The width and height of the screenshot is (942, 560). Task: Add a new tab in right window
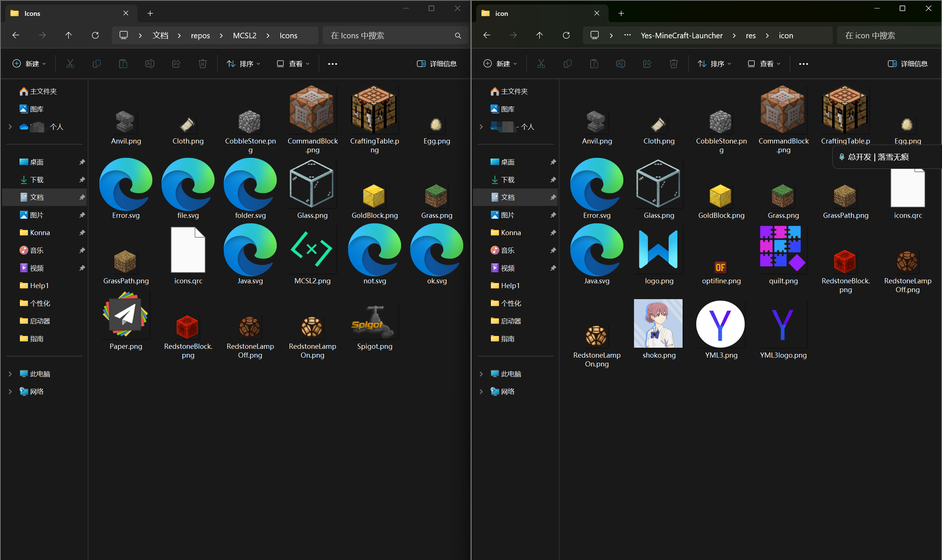click(x=621, y=14)
